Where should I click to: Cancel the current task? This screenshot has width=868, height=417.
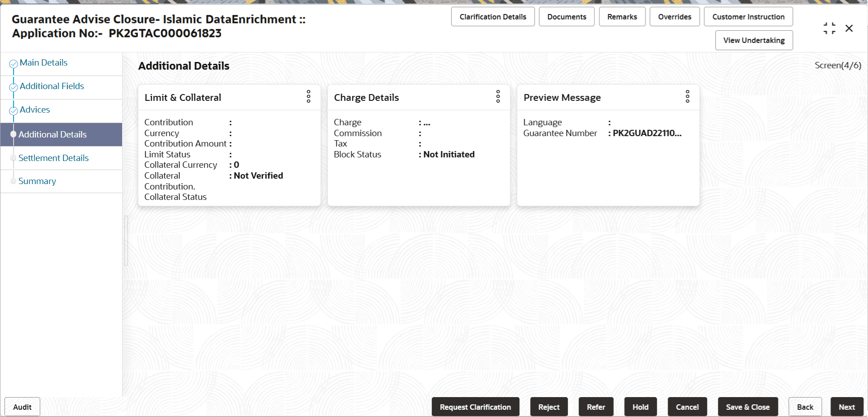687,407
